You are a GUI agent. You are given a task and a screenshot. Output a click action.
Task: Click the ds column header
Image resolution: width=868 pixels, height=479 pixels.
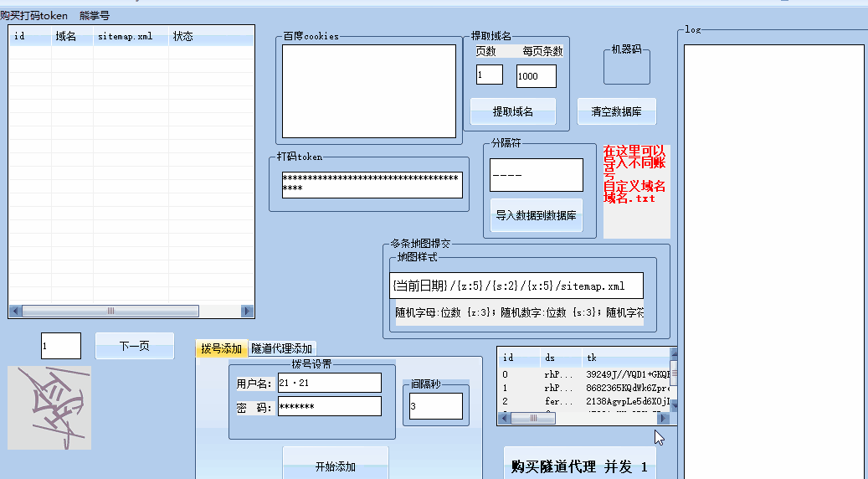pos(562,358)
